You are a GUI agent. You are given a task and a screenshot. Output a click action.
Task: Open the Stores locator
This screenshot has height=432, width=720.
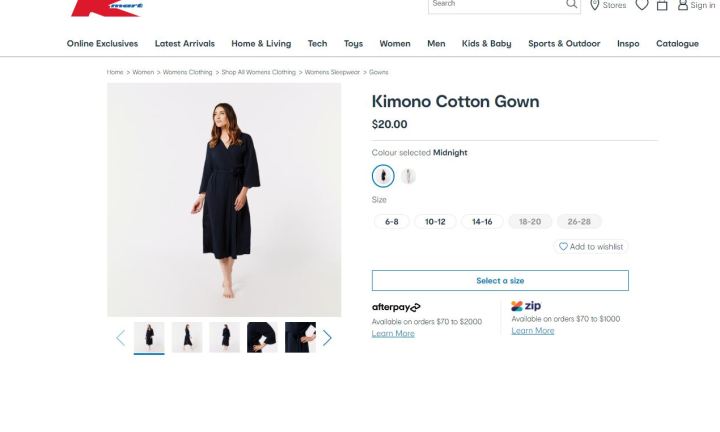point(608,5)
